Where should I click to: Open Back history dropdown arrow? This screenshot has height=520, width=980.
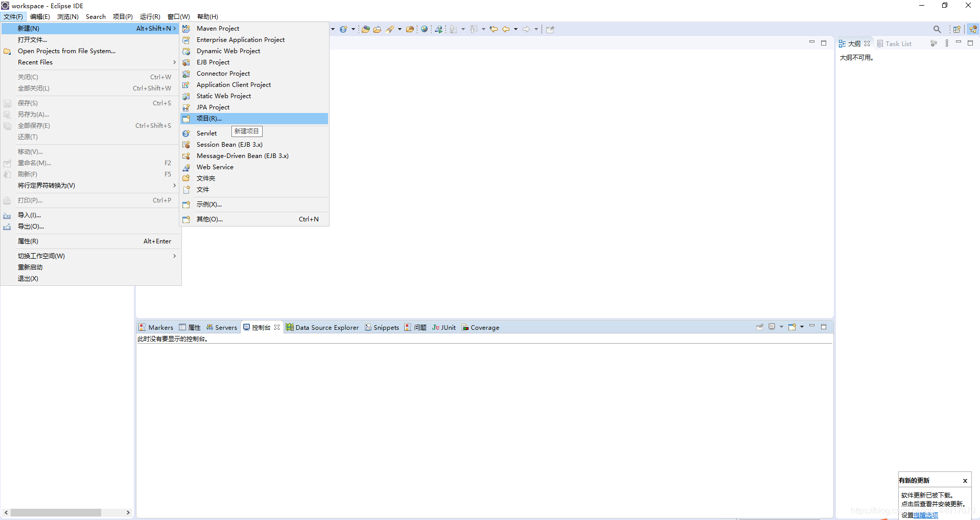coord(516,29)
